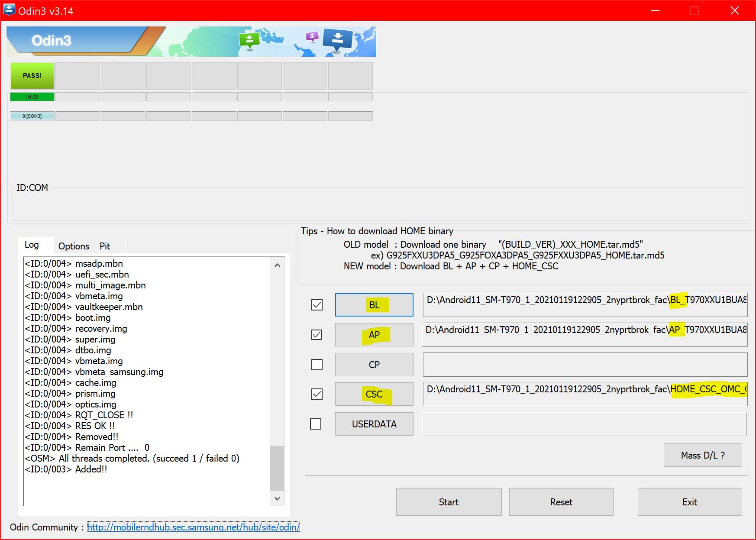756x540 pixels.
Task: Browse for a CSC file
Action: 374,394
